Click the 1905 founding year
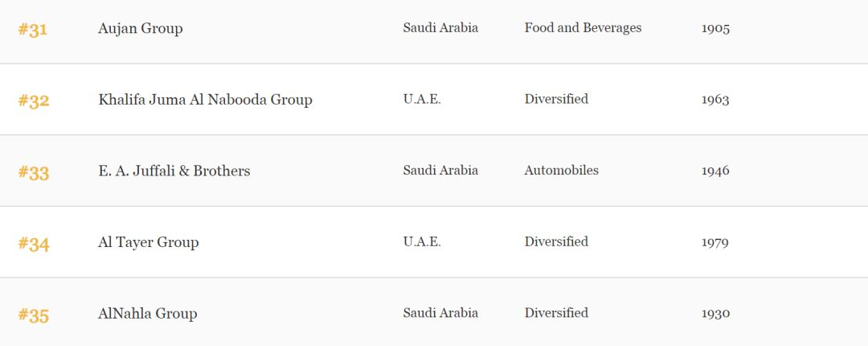The height and width of the screenshot is (346, 868). [x=715, y=28]
